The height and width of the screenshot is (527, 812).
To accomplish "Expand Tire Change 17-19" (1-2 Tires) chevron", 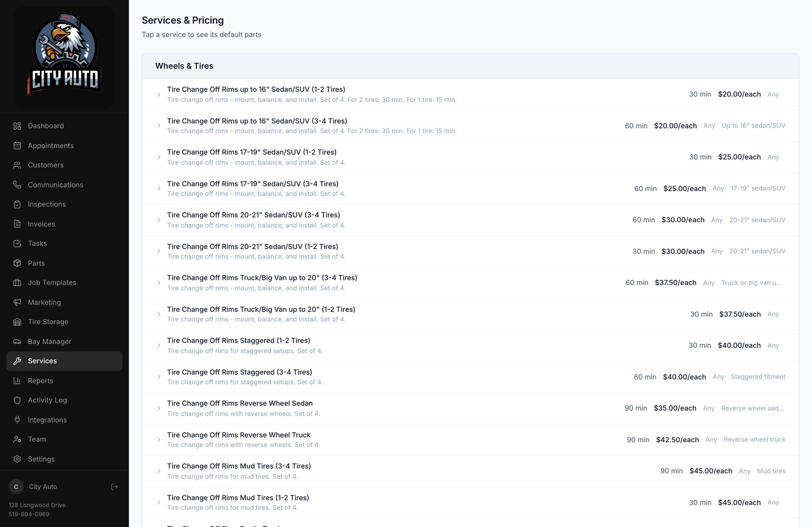I will [159, 157].
